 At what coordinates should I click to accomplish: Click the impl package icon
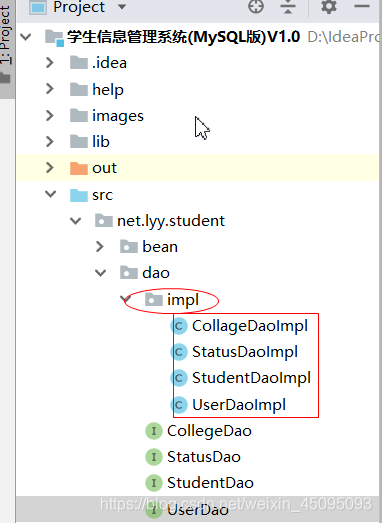tap(154, 299)
